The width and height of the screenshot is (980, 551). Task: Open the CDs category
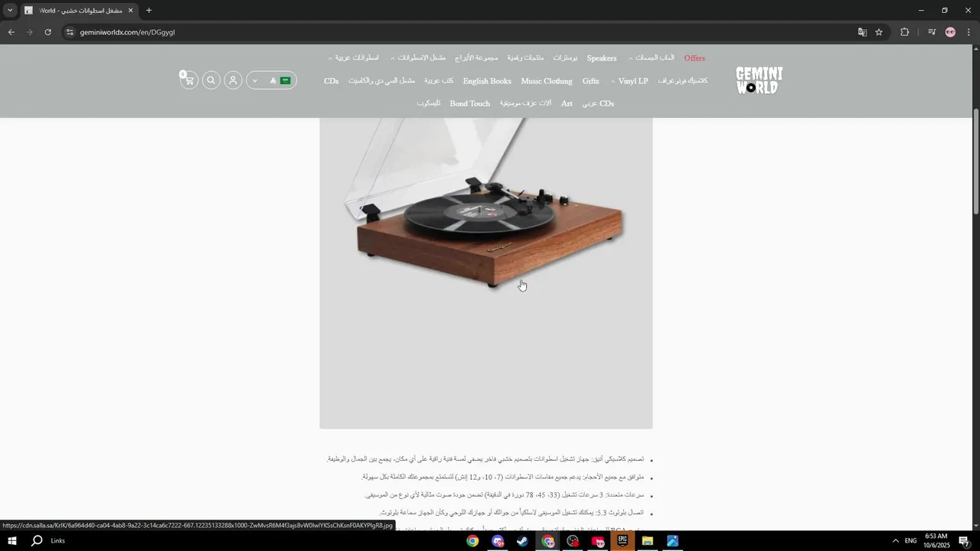(332, 81)
